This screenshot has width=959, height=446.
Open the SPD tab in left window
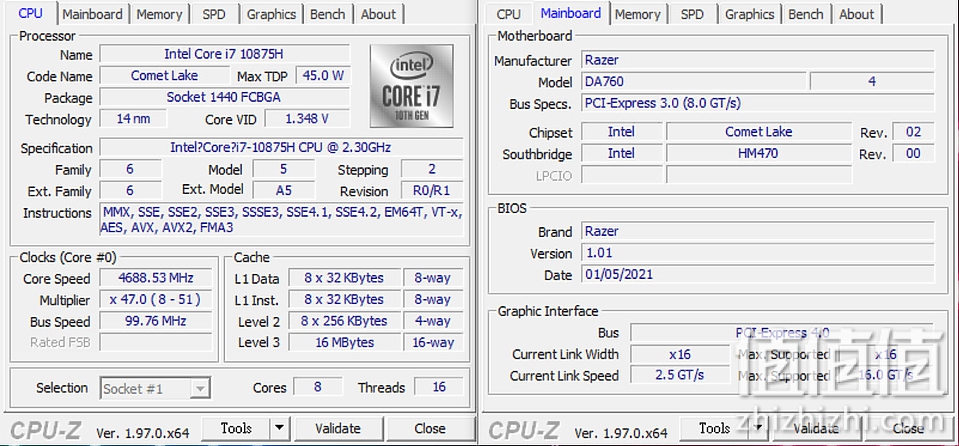(x=214, y=14)
